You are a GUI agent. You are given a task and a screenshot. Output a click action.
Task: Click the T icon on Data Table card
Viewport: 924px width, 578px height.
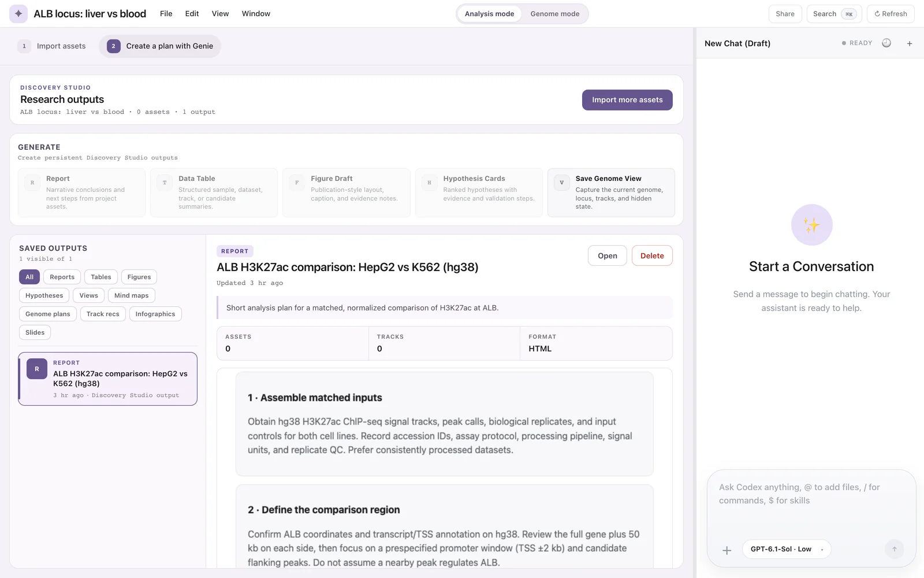(165, 183)
